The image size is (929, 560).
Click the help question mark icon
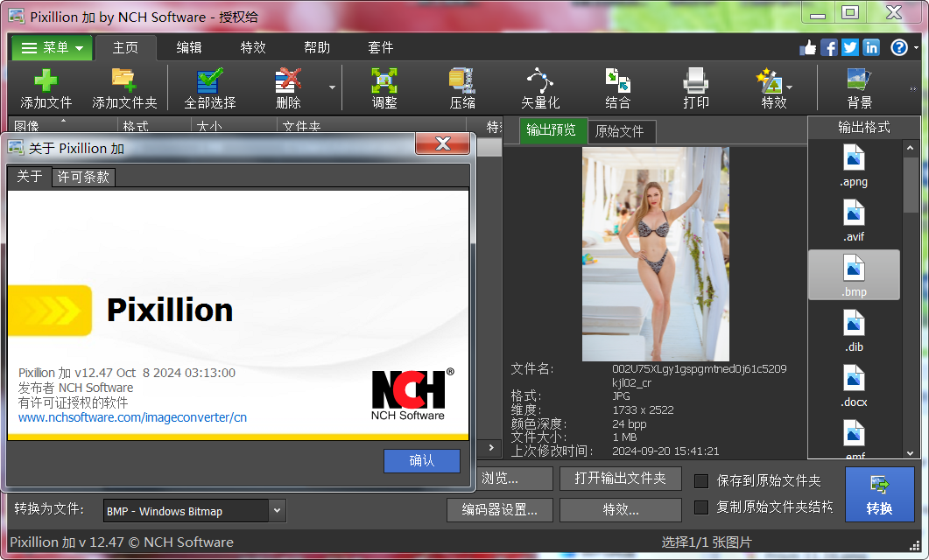pyautogui.click(x=898, y=47)
